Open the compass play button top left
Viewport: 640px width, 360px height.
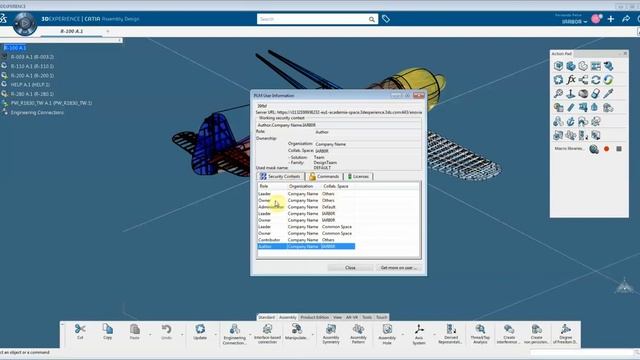click(x=24, y=23)
